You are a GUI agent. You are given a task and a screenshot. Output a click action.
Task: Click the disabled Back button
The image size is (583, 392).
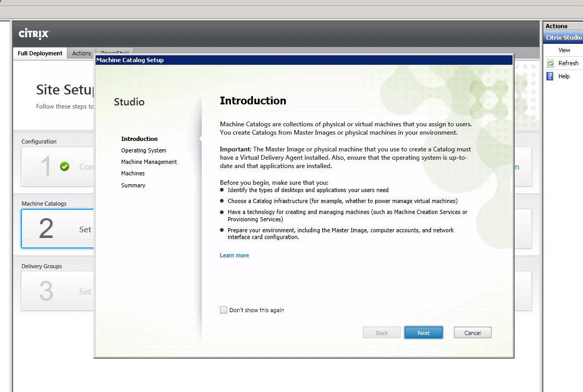pos(382,332)
